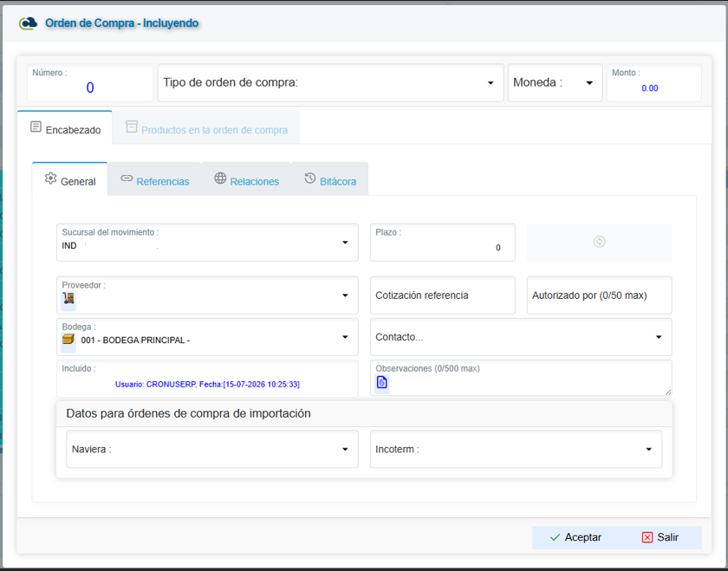The width and height of the screenshot is (728, 571).
Task: Switch to Bitácora tab
Action: point(330,179)
